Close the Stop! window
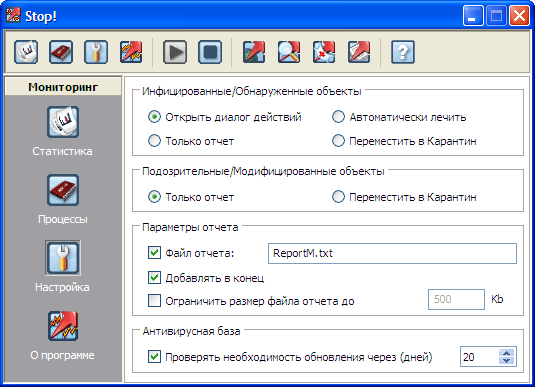The width and height of the screenshot is (535, 387). pos(519,15)
